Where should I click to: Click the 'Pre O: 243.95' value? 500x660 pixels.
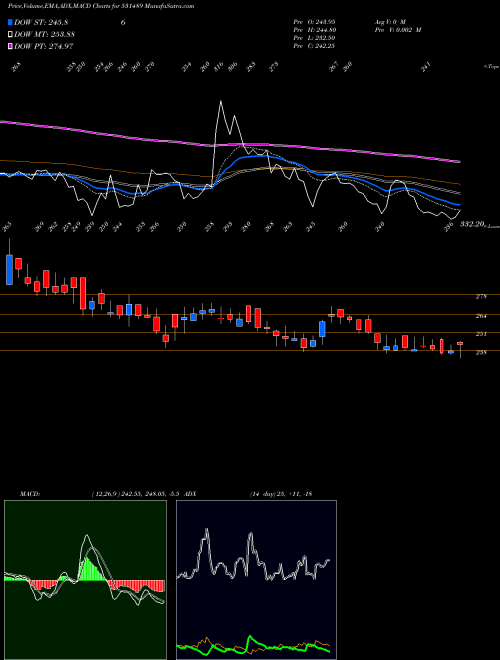[314, 21]
